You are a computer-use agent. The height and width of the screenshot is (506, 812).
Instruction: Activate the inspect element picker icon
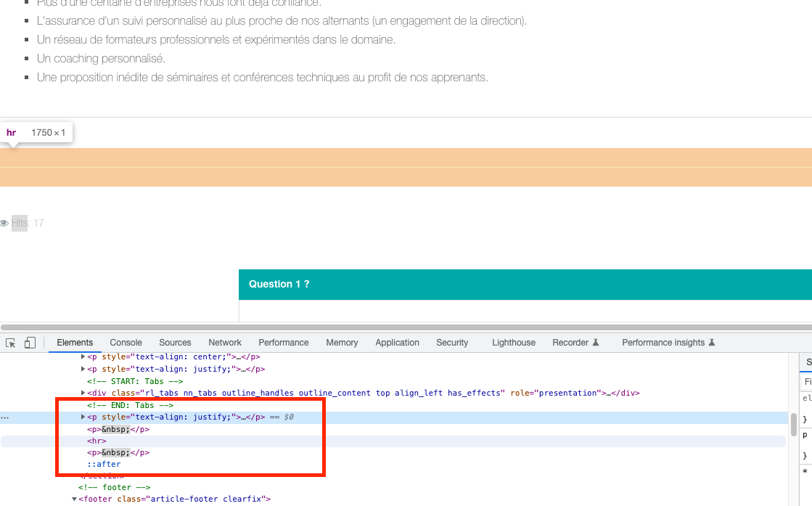[x=11, y=343]
